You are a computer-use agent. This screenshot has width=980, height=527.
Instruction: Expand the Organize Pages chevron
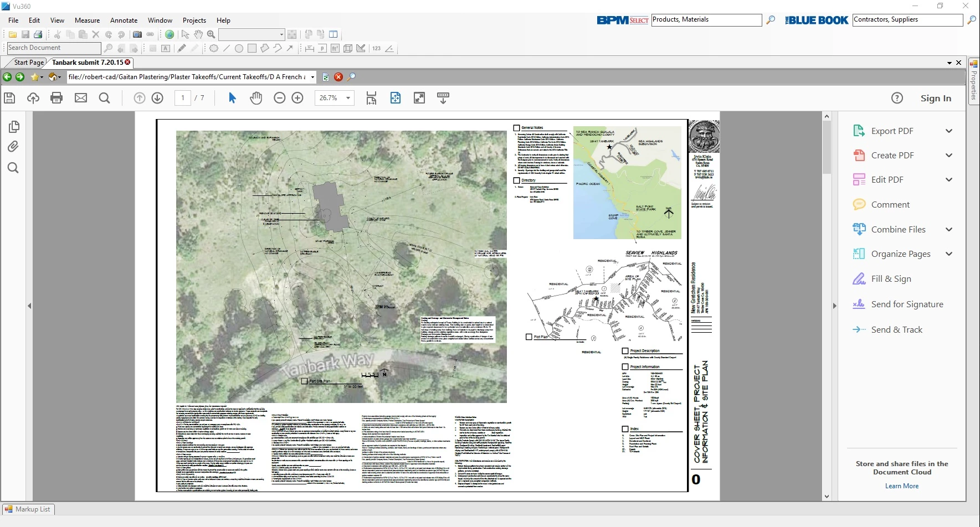point(948,254)
